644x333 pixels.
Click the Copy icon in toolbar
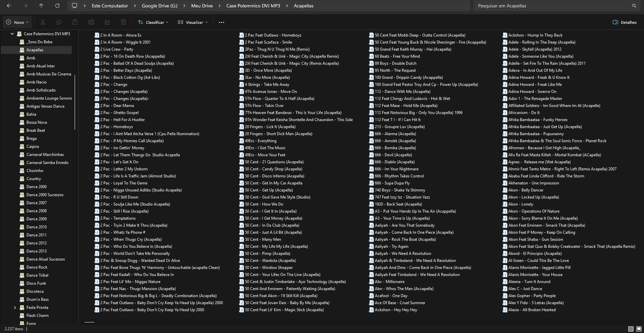(x=59, y=22)
